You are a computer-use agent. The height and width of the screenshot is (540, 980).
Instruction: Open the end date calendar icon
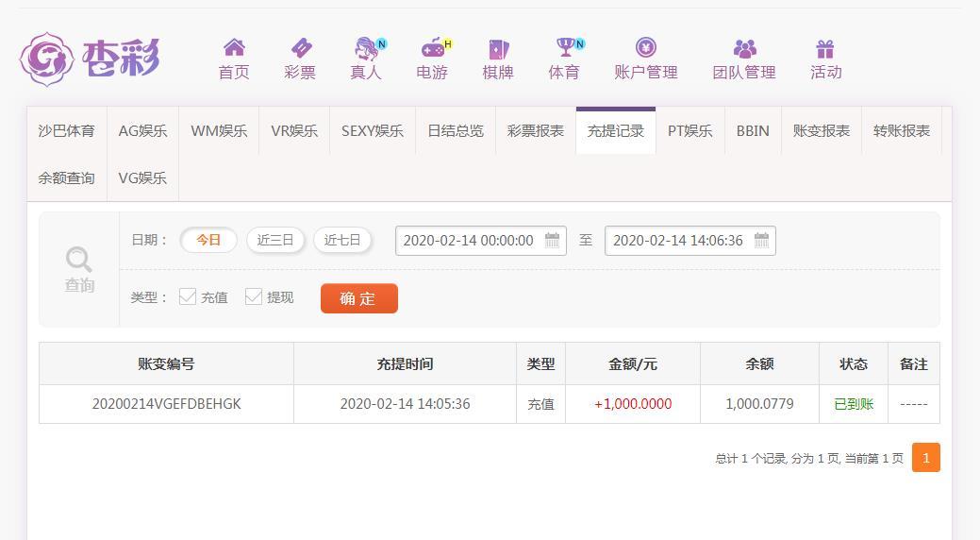pos(761,241)
